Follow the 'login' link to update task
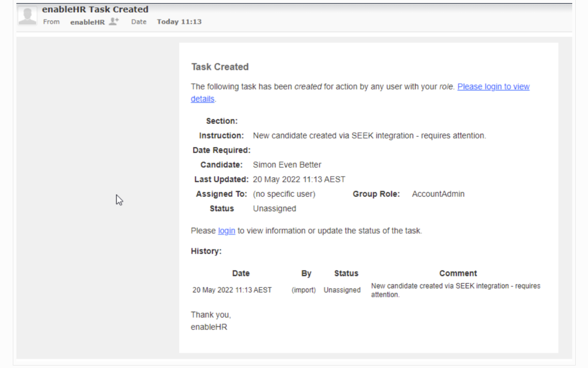588x368 pixels. point(226,231)
